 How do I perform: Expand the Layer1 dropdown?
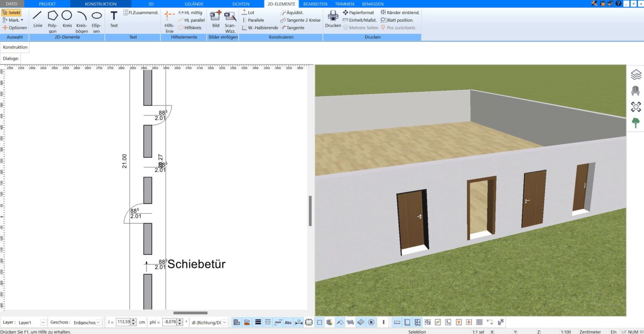[43, 322]
